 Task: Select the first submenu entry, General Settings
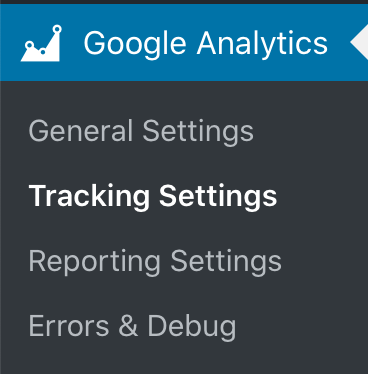pos(141,131)
